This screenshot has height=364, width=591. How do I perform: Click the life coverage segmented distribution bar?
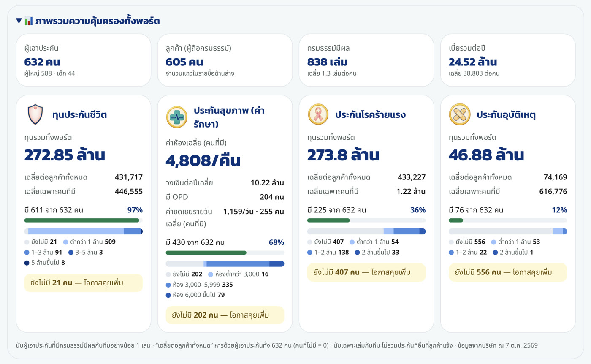pos(84,231)
